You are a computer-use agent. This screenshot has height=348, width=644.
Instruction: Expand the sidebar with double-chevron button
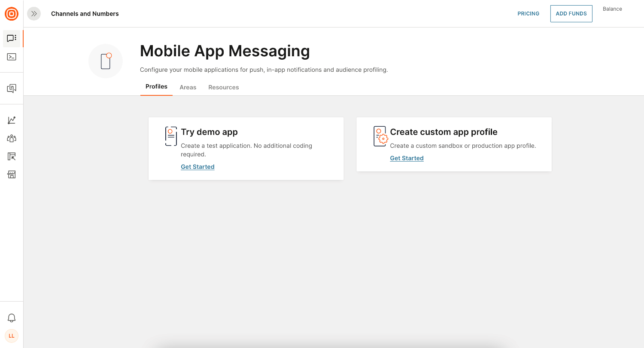tap(34, 14)
